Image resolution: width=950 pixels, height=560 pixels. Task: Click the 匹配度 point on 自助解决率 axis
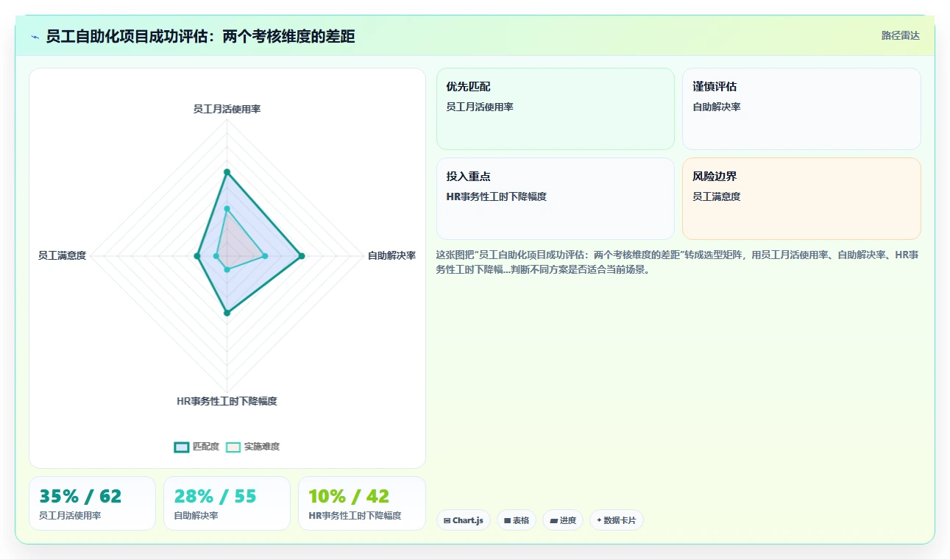[x=301, y=256]
